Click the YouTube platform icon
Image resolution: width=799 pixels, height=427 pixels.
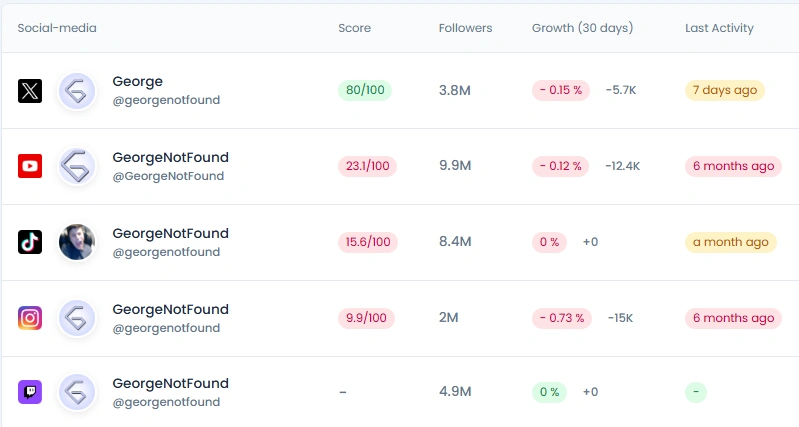(x=30, y=166)
